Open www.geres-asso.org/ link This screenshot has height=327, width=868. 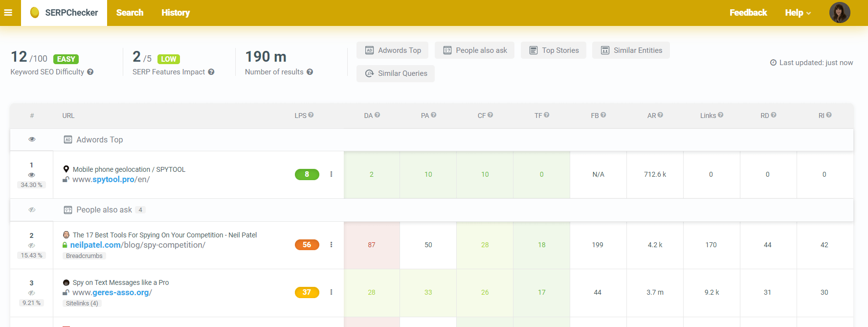click(x=112, y=292)
